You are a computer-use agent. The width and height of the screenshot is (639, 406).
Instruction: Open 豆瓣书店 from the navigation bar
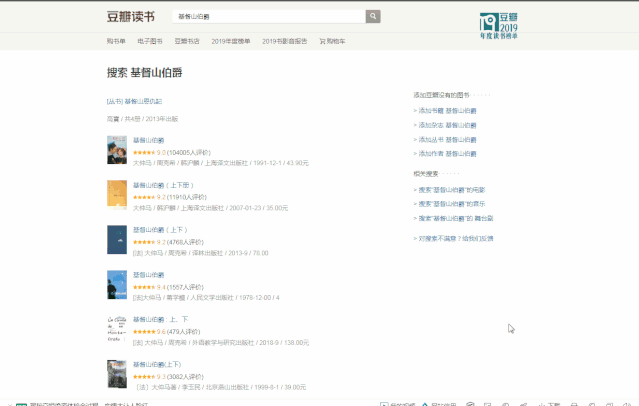187,41
